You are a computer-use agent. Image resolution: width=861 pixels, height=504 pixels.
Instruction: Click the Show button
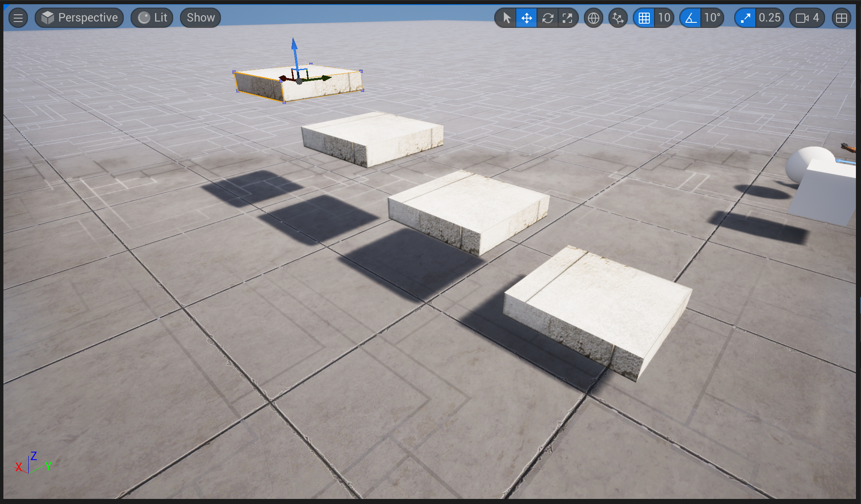pos(201,18)
